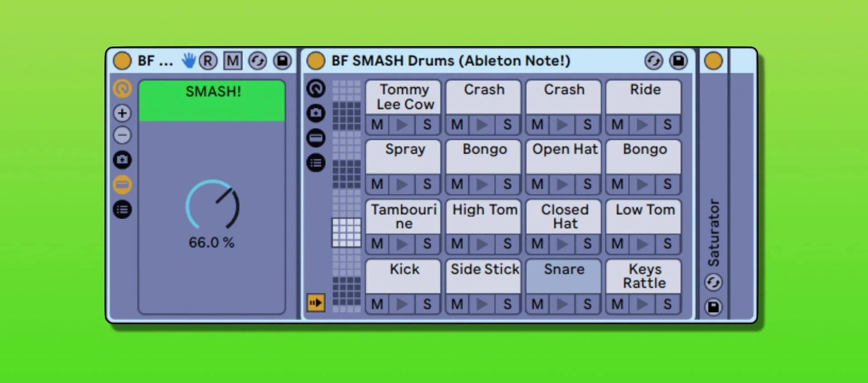Solo the Keys Rattle pad
This screenshot has width=868, height=383.
pos(667,304)
